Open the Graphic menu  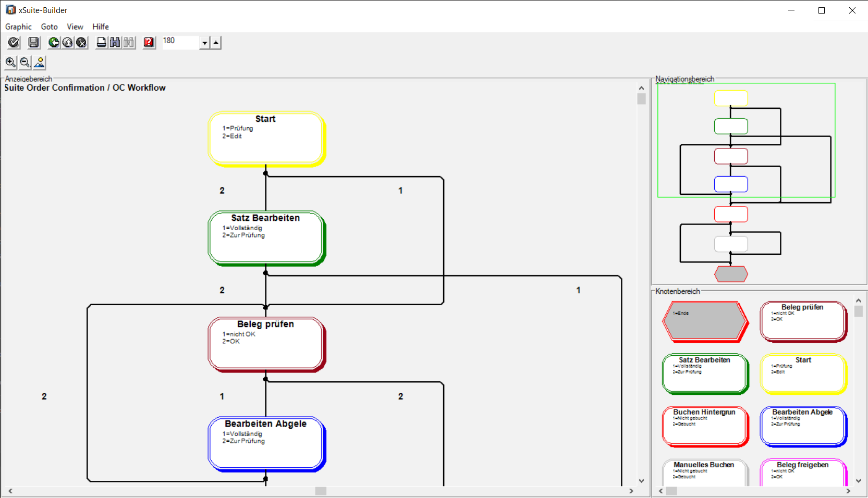[x=18, y=27]
